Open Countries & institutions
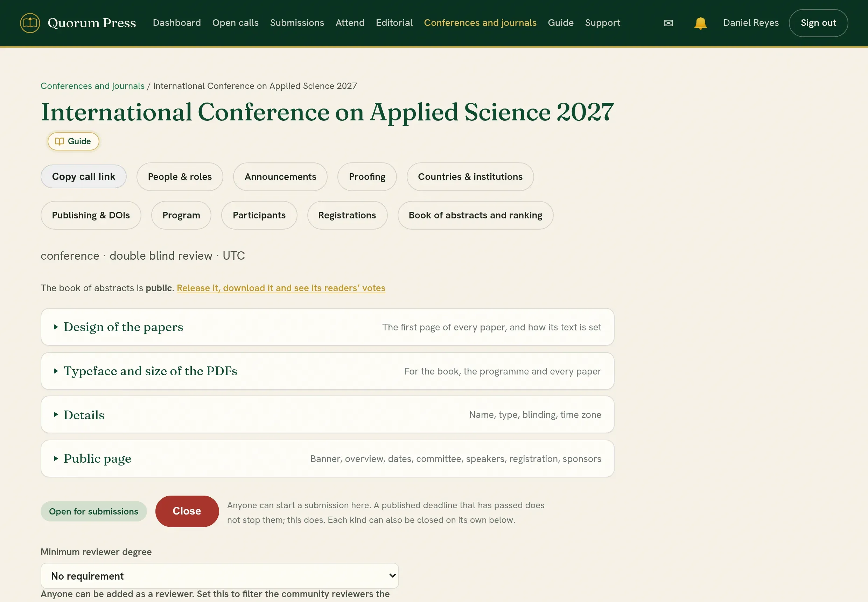This screenshot has width=868, height=602. coord(470,176)
